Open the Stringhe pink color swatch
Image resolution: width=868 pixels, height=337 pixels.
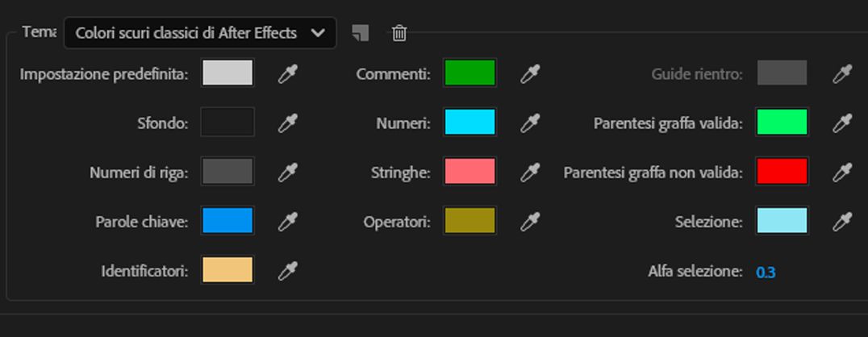[x=469, y=172]
